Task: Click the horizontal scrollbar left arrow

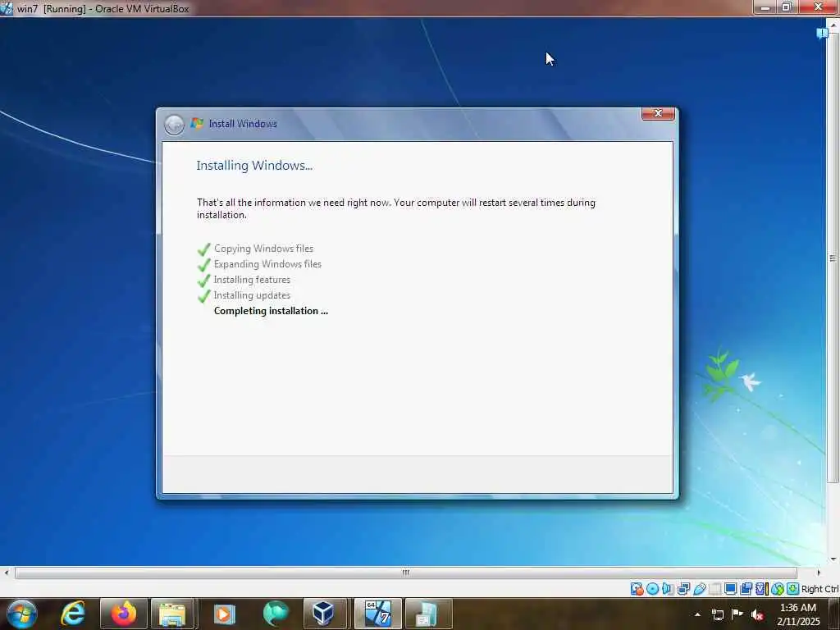Action: pyautogui.click(x=6, y=573)
